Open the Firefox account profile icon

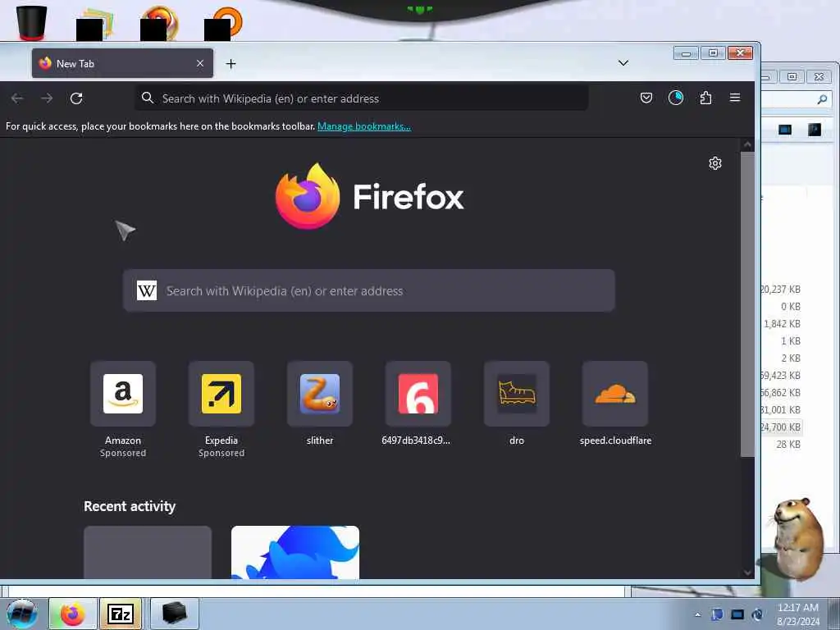point(676,98)
